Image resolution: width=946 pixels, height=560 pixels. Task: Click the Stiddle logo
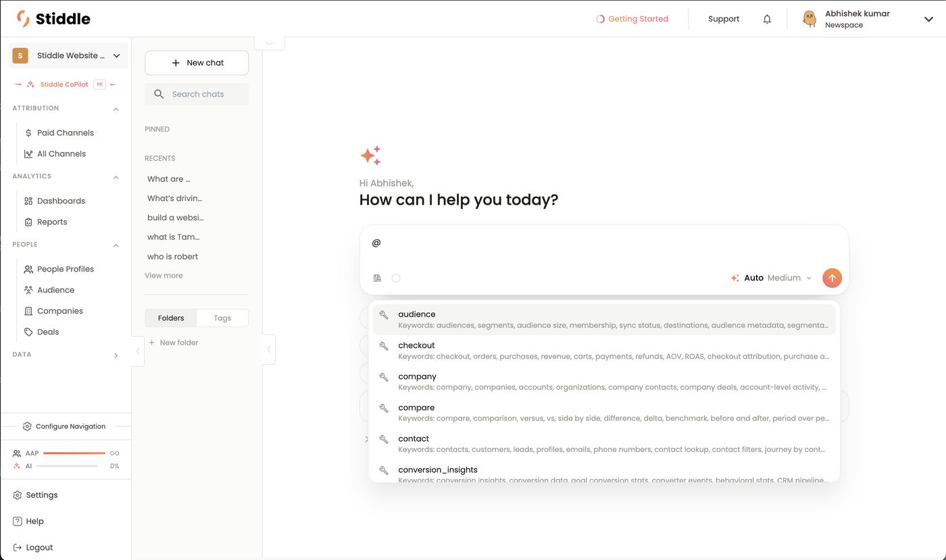pyautogui.click(x=53, y=18)
